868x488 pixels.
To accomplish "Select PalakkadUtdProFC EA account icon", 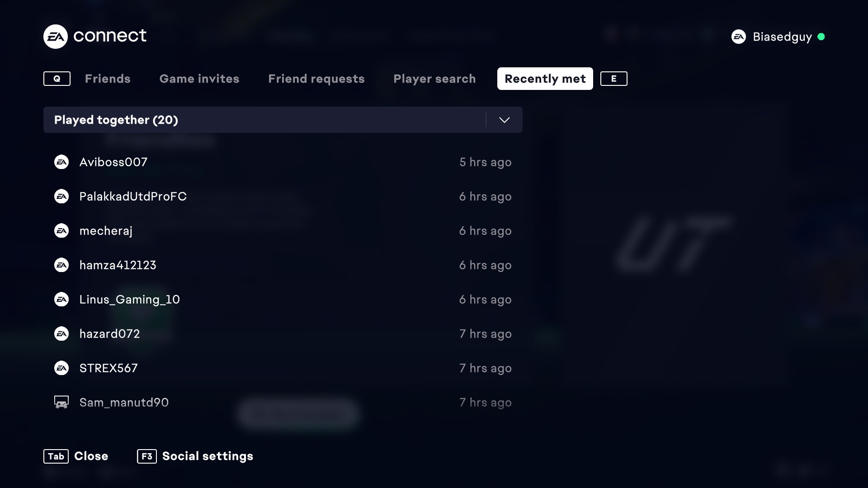I will pyautogui.click(x=61, y=196).
